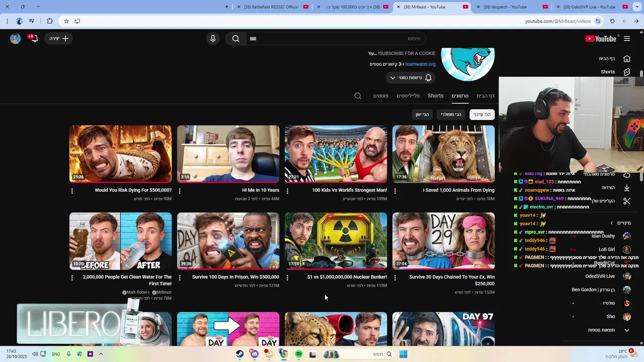Click the YouTube logo

pyautogui.click(x=600, y=39)
